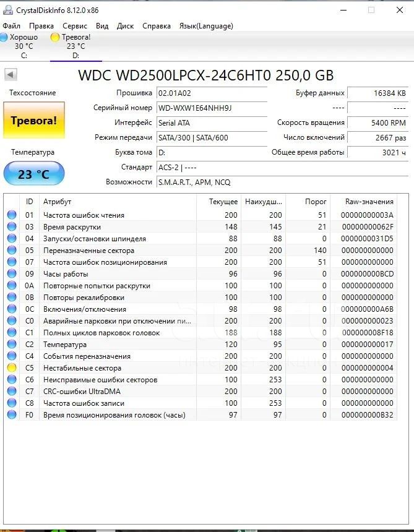Select the Нестабильные сектора row
Image resolution: width=414 pixels, height=532 pixels.
click(201, 368)
